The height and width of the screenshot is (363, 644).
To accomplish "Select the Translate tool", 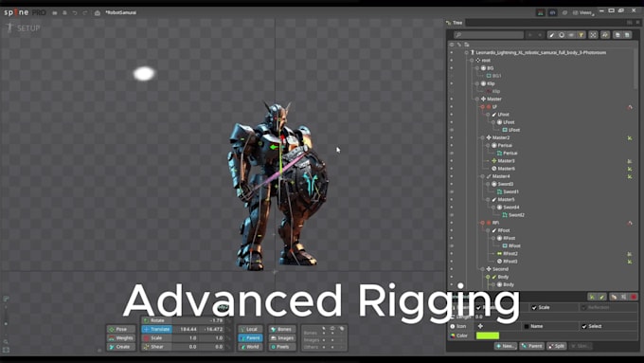I will 157,329.
